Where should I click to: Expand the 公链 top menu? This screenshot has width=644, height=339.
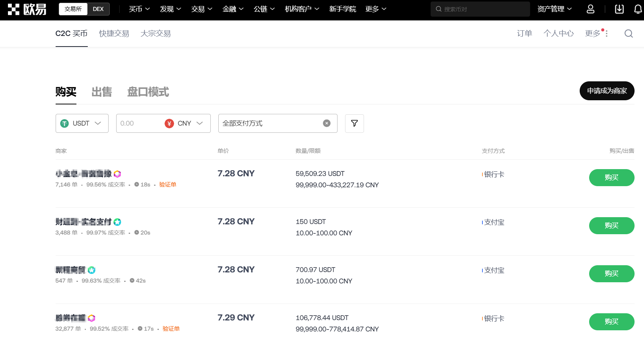coord(264,9)
